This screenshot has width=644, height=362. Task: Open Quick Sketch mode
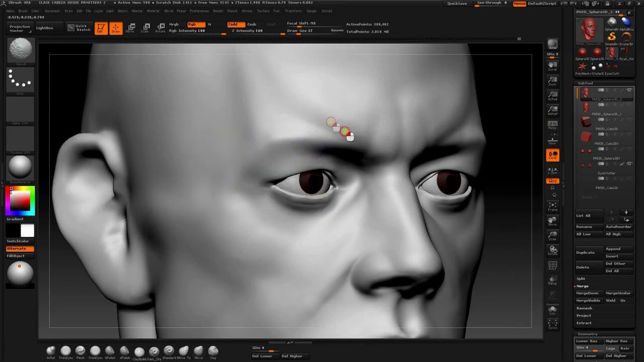point(79,28)
